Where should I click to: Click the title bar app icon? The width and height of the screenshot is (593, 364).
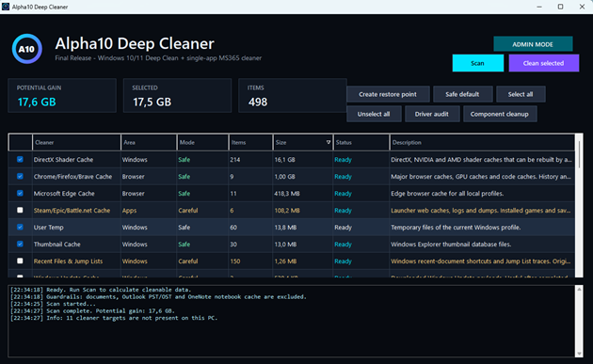tap(6, 7)
